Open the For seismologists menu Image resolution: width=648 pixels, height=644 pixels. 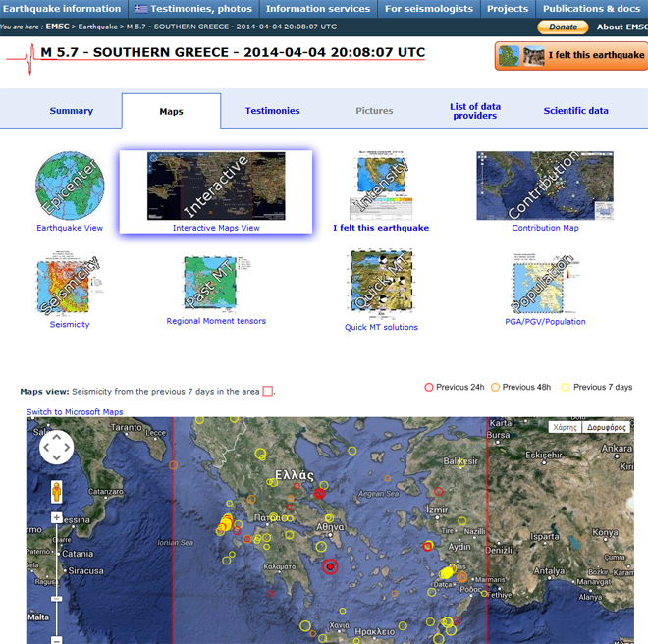click(x=429, y=9)
